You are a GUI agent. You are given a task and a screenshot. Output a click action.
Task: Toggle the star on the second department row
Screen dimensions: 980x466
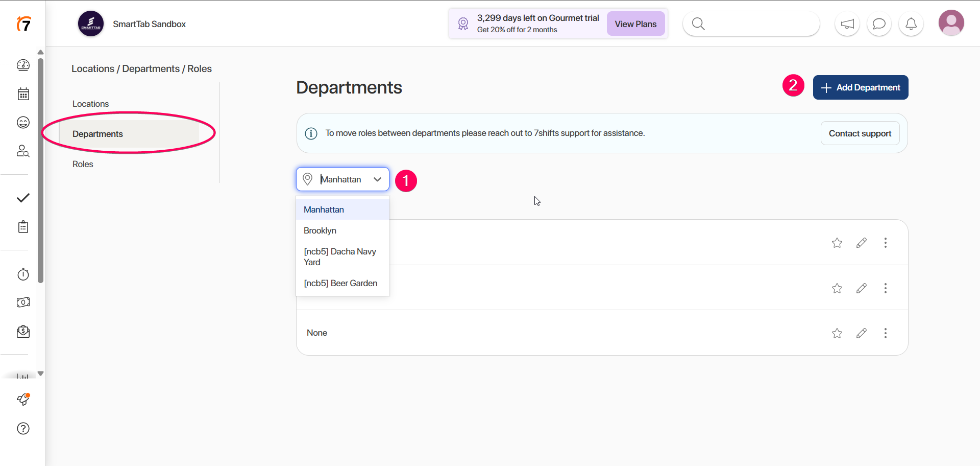tap(837, 288)
